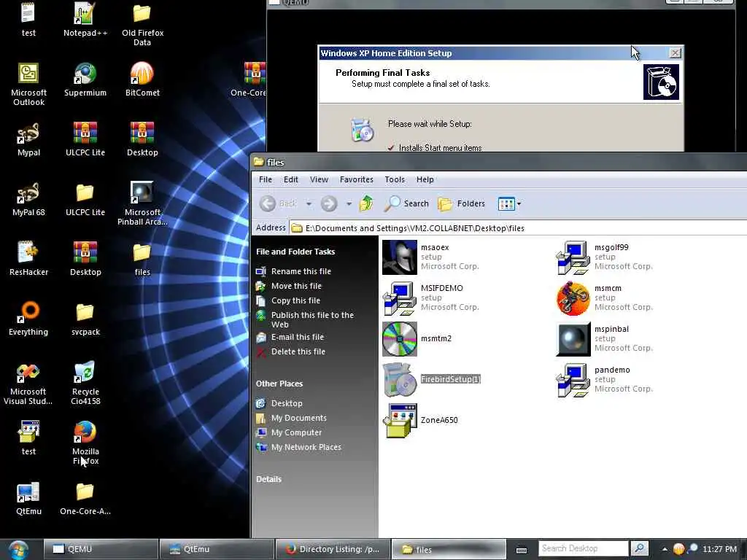This screenshot has width=747, height=560.
Task: Go to Desktop in Other Places
Action: (287, 403)
